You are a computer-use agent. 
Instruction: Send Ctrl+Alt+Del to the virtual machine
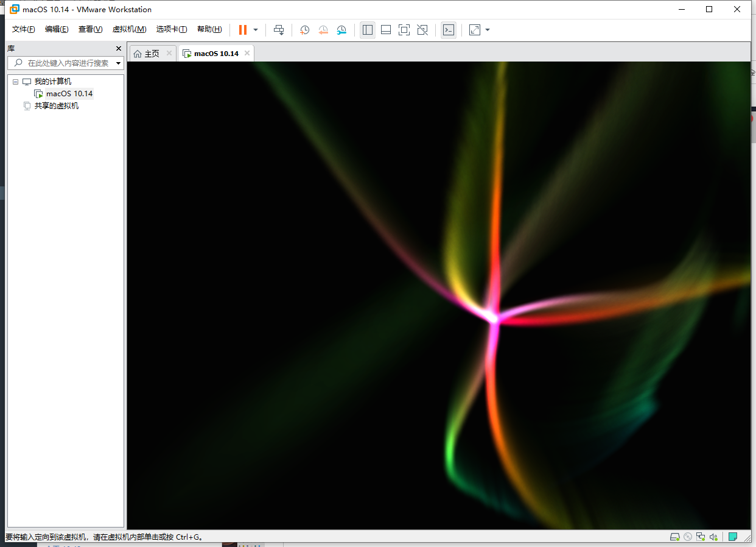279,30
